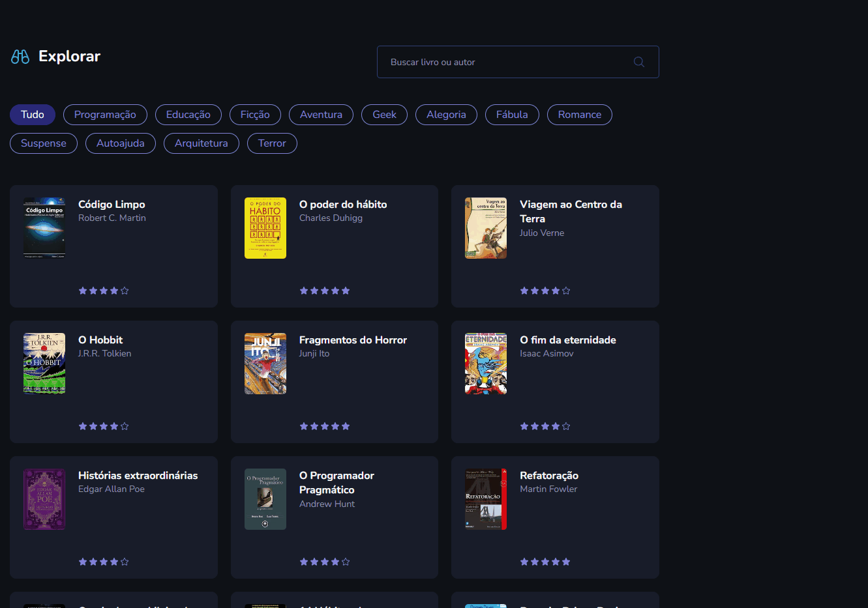Click the Refatoração title
868x608 pixels.
(549, 476)
